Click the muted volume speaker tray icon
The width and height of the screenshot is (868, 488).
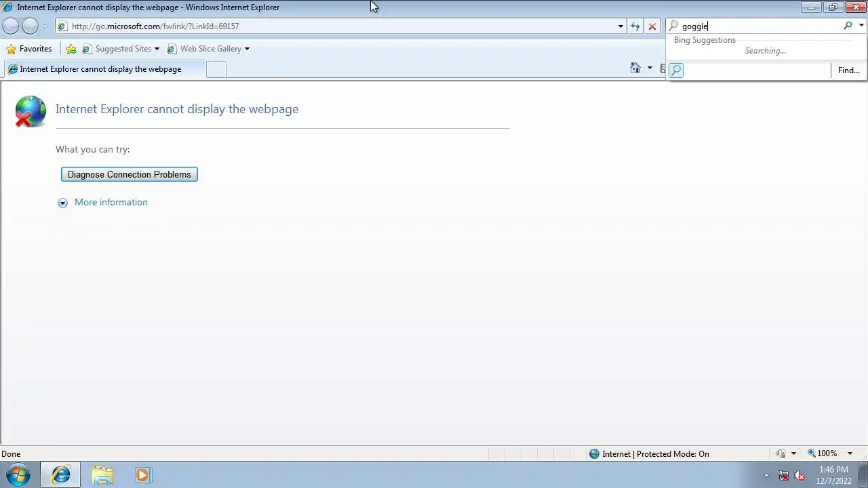(x=800, y=475)
